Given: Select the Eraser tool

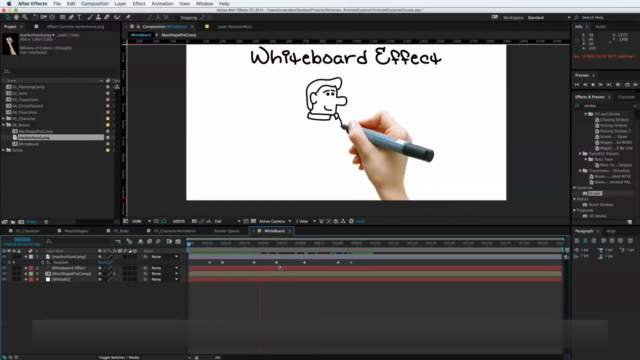Looking at the screenshot, I should [x=107, y=17].
